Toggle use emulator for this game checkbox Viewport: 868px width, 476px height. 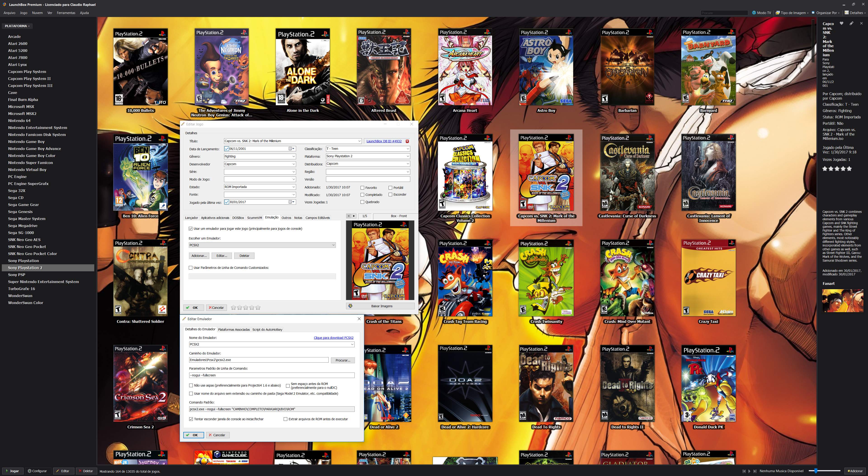coord(191,229)
